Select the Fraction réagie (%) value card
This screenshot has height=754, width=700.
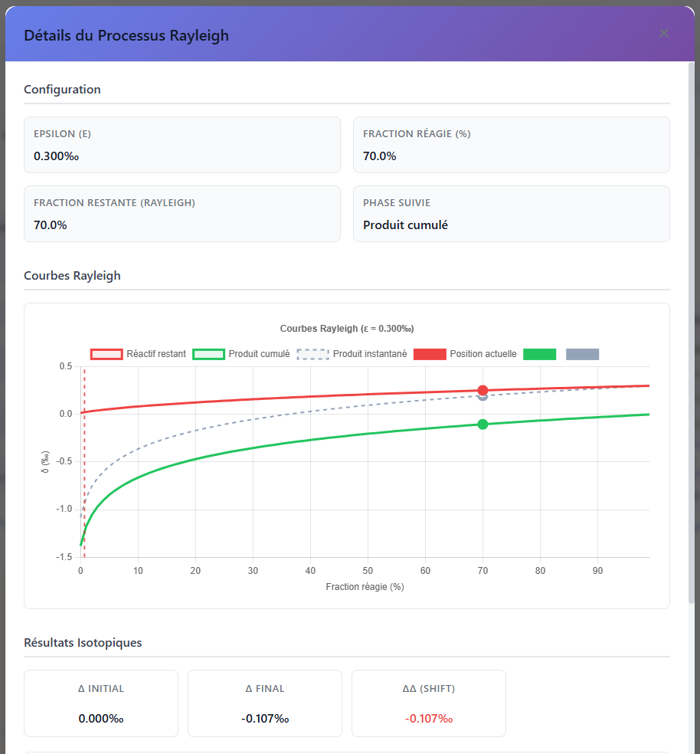pos(511,145)
